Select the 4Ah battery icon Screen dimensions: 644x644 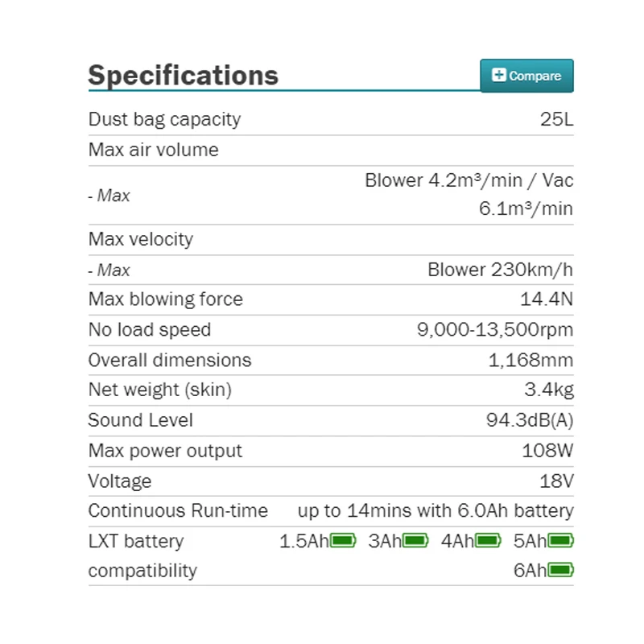(x=488, y=540)
